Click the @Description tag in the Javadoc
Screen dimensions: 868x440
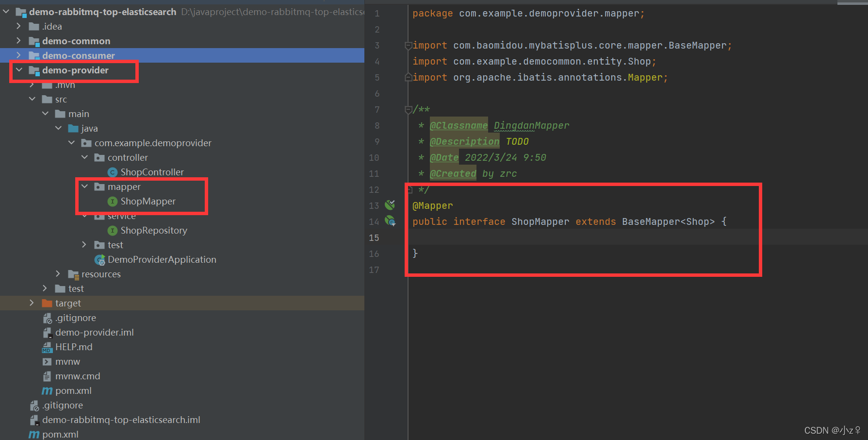(x=464, y=141)
